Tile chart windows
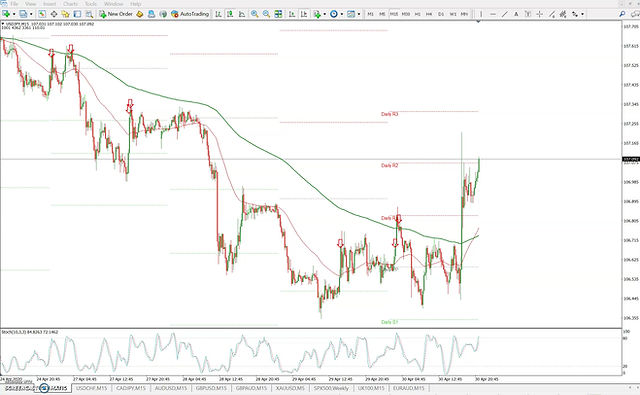This screenshot has width=640, height=395. (278, 14)
